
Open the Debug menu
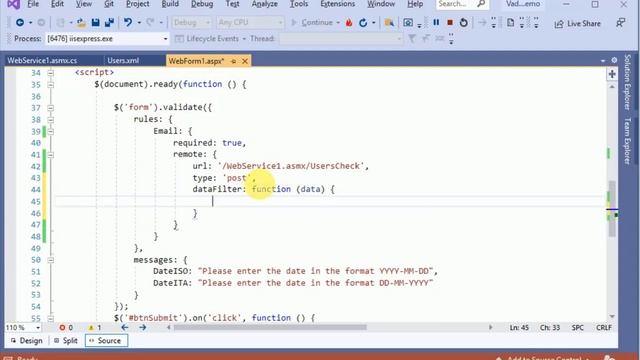202,4
